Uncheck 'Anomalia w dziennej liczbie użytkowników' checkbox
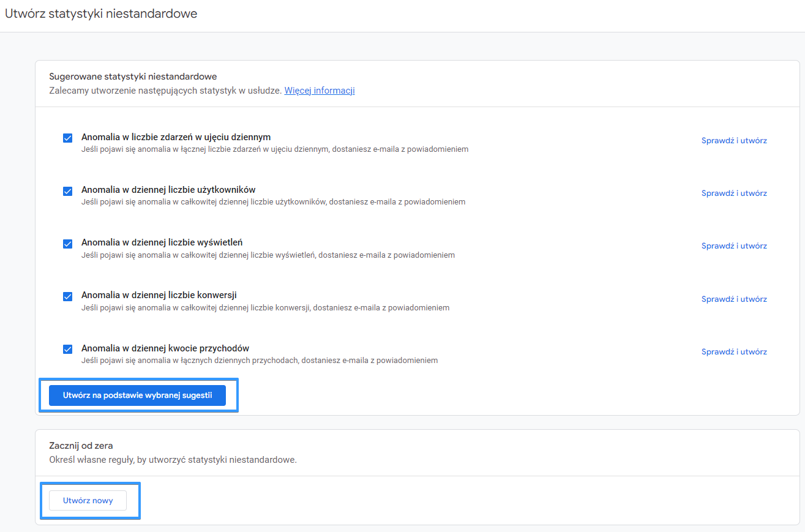The height and width of the screenshot is (532, 805). pos(68,191)
